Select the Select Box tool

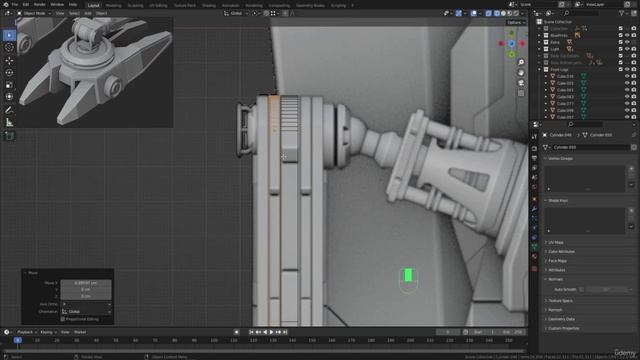click(x=9, y=35)
